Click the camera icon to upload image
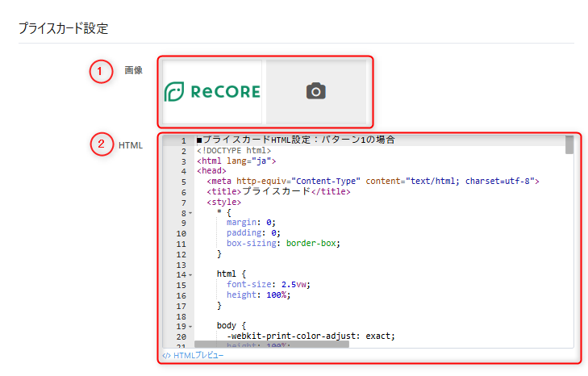 click(x=315, y=91)
